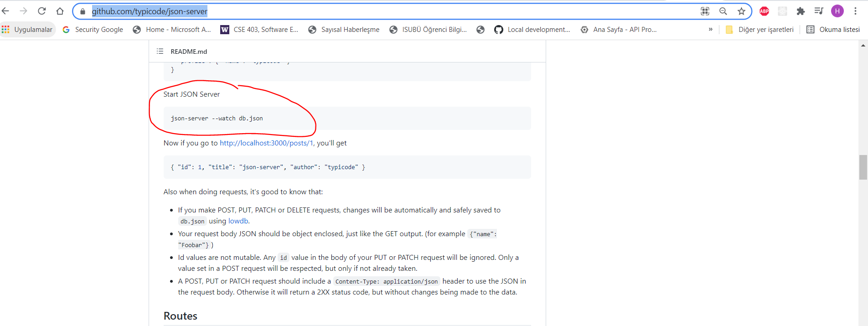The height and width of the screenshot is (326, 868).
Task: Click the page vertical scrollbar thumb
Action: click(863, 167)
